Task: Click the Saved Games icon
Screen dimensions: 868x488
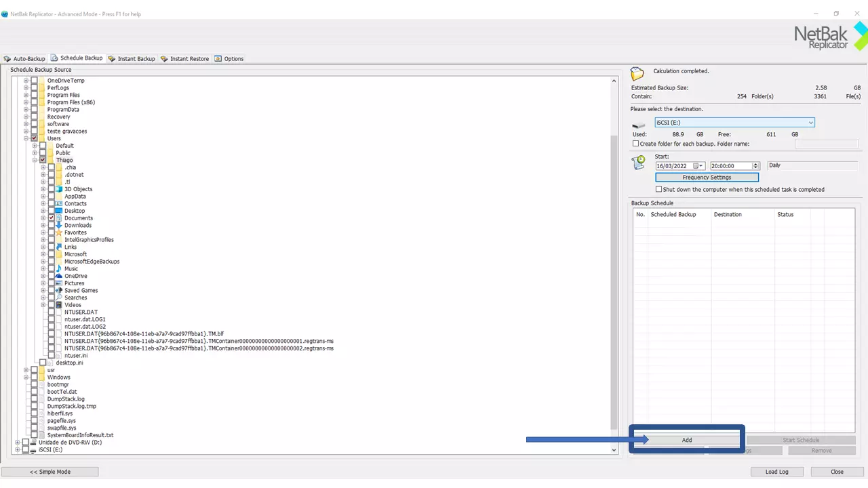Action: pyautogui.click(x=59, y=290)
